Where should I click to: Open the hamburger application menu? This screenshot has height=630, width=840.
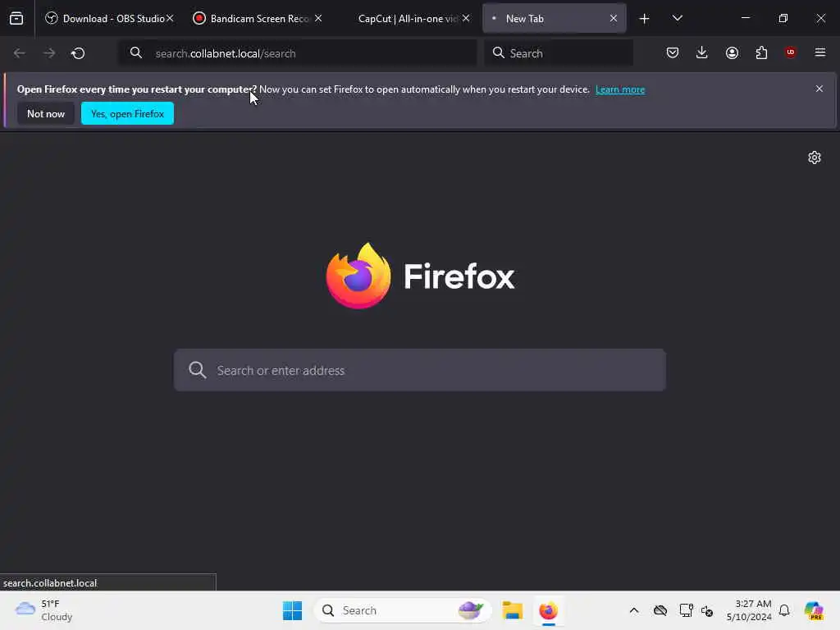coord(819,52)
